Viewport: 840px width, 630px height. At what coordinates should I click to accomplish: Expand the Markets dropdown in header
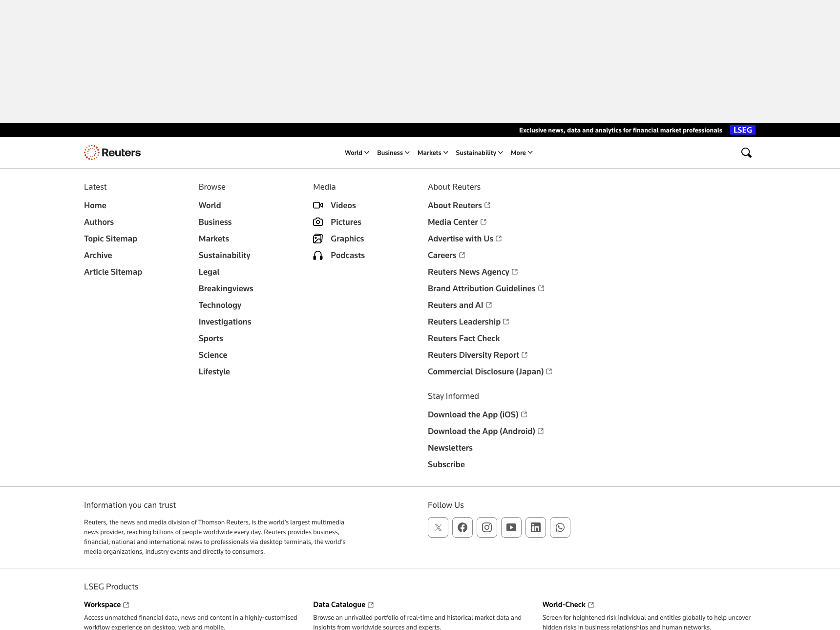tap(433, 152)
